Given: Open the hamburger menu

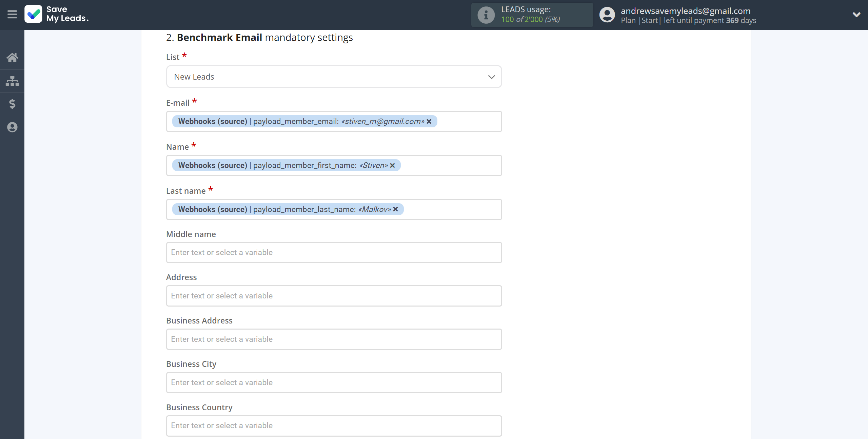Looking at the screenshot, I should [12, 15].
